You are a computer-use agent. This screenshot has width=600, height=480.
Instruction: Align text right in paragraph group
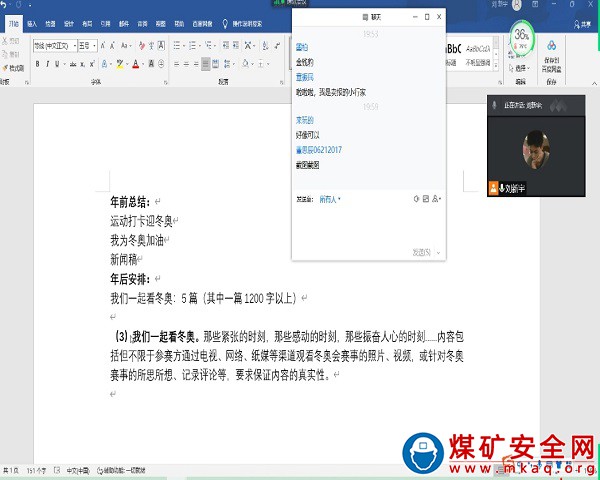(x=196, y=64)
